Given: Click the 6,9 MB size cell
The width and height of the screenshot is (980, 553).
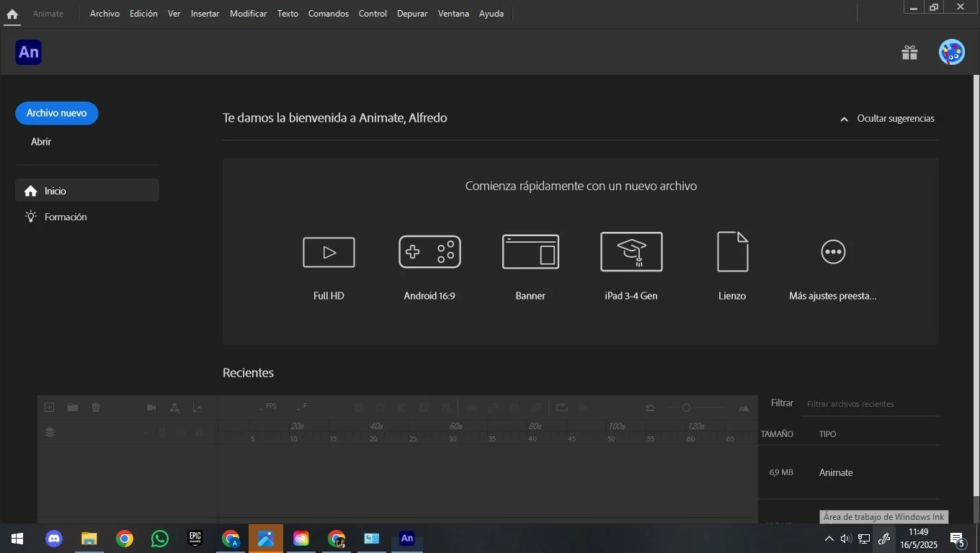Looking at the screenshot, I should click(x=781, y=473).
